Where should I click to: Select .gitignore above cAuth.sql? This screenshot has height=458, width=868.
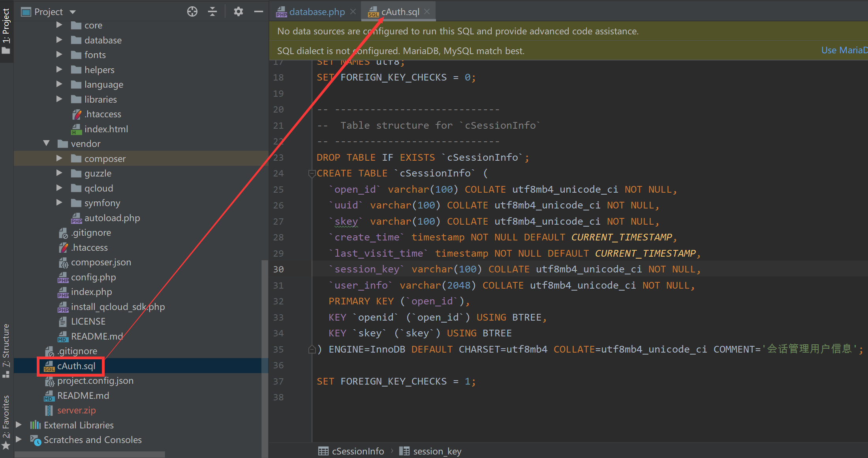71,351
